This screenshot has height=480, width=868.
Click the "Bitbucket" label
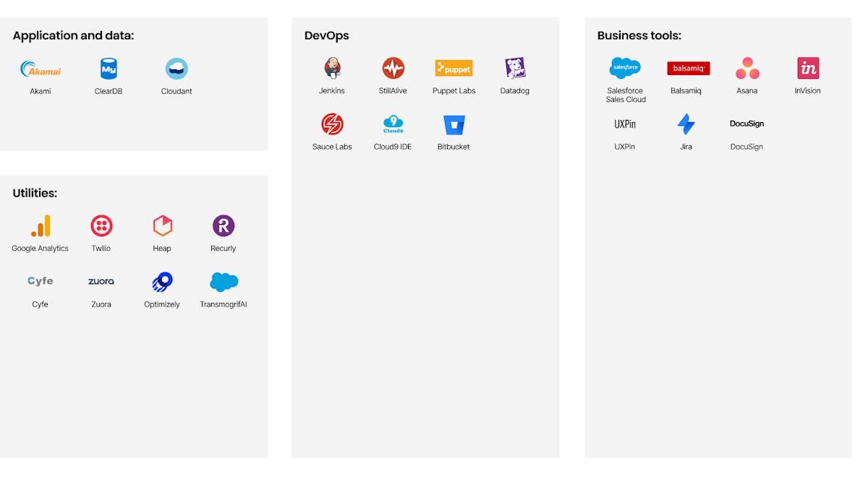pyautogui.click(x=454, y=147)
